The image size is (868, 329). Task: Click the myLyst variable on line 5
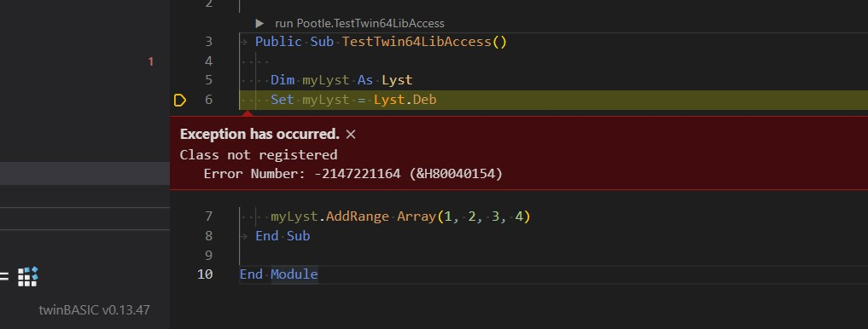[325, 80]
